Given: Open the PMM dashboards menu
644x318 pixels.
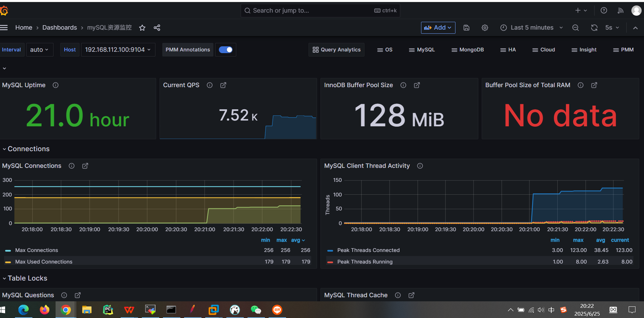Looking at the screenshot, I should tap(624, 50).
